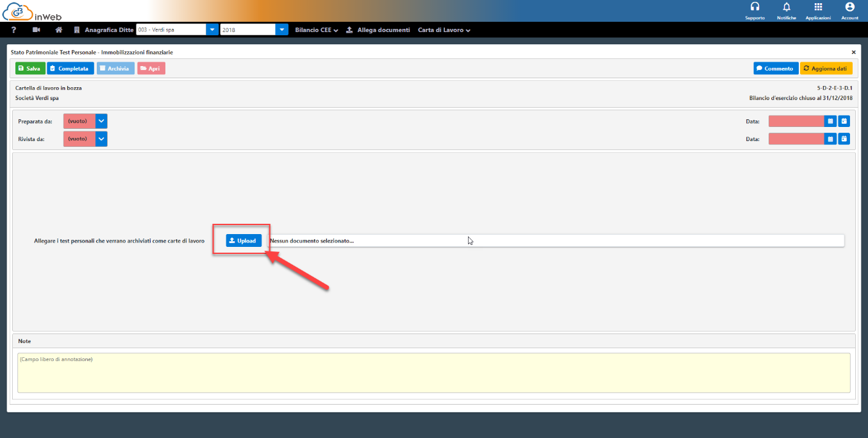The height and width of the screenshot is (438, 868).
Task: Click the Archivia button
Action: [115, 68]
